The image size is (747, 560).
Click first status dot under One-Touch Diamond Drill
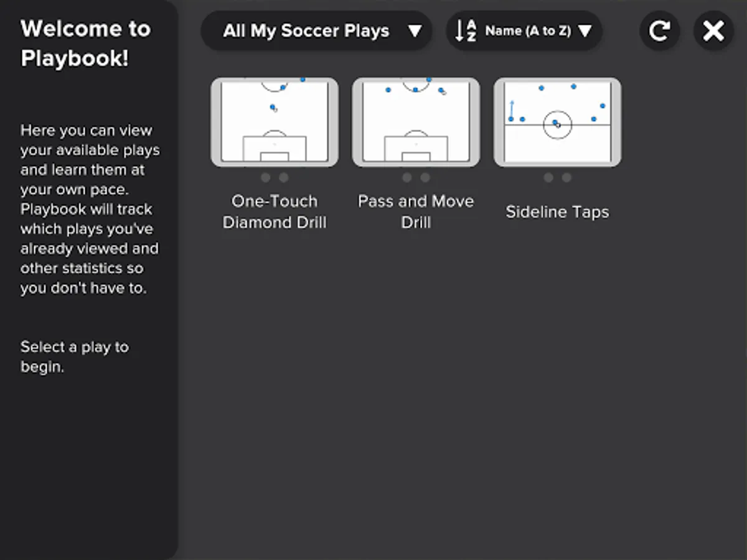coord(266,178)
